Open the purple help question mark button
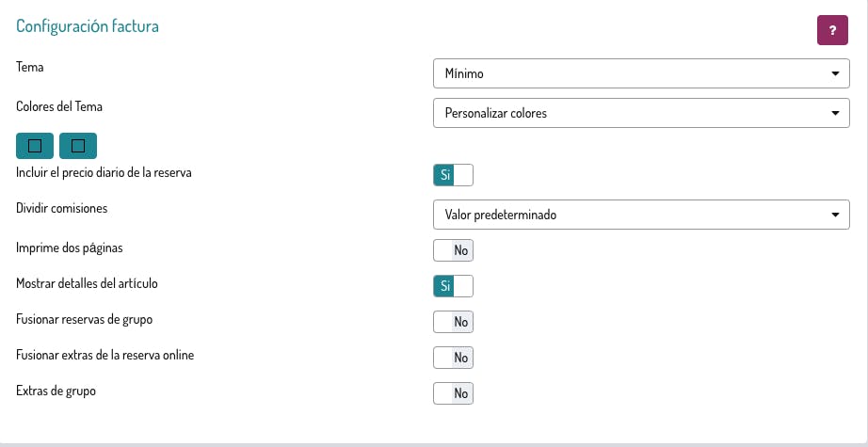This screenshot has width=868, height=447. [832, 31]
